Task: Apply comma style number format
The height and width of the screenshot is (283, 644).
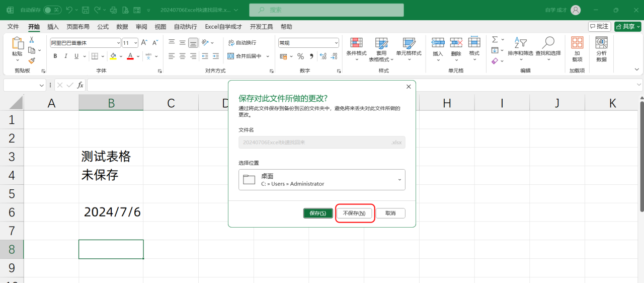Action: (311, 56)
